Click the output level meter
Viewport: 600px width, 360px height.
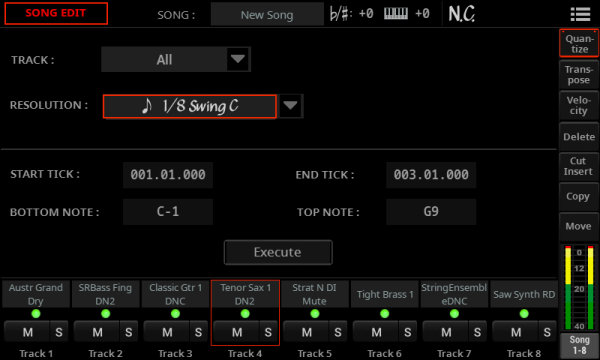point(579,288)
